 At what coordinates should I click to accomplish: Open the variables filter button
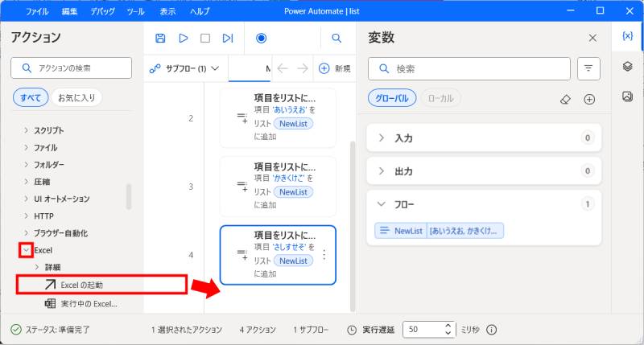pyautogui.click(x=588, y=68)
